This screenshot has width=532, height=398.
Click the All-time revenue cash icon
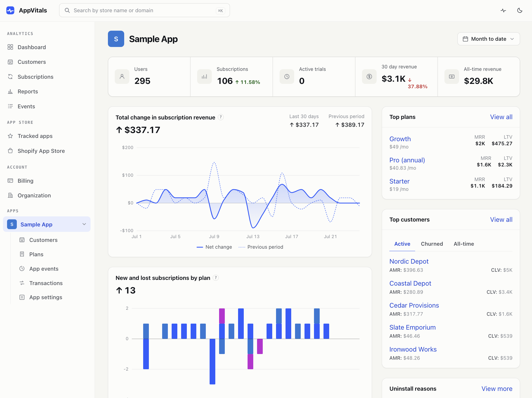point(452,77)
